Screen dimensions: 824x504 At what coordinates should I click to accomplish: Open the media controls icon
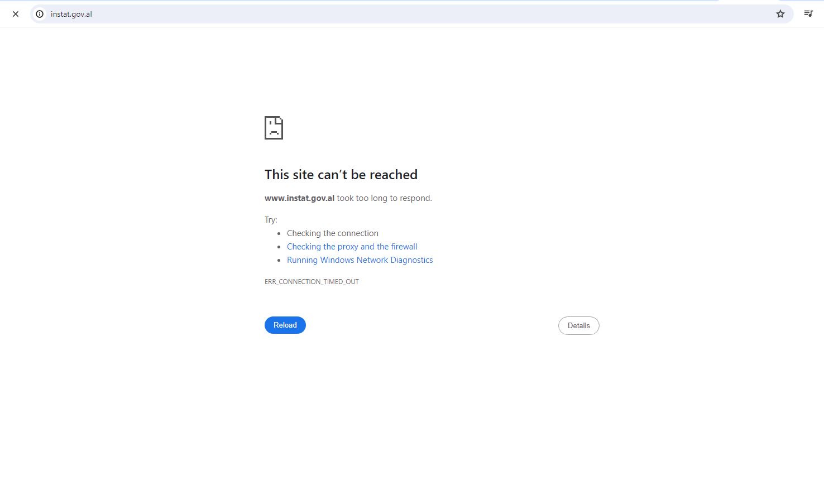(x=808, y=14)
